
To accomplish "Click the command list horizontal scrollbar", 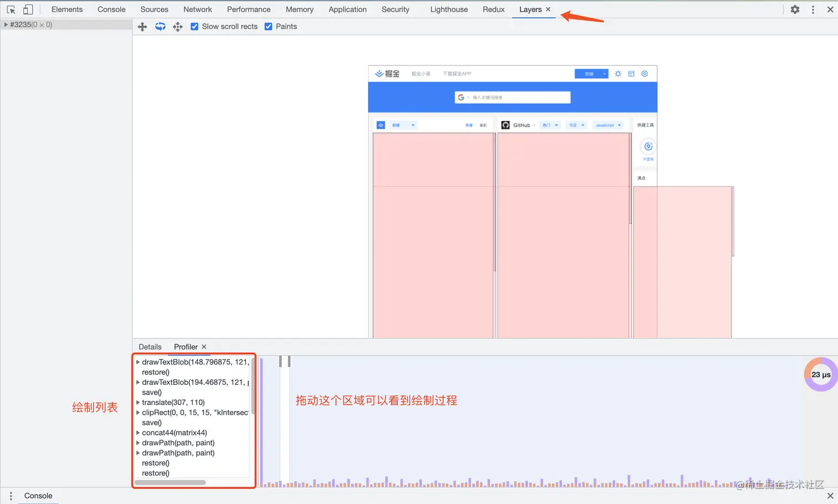I will 170,482.
